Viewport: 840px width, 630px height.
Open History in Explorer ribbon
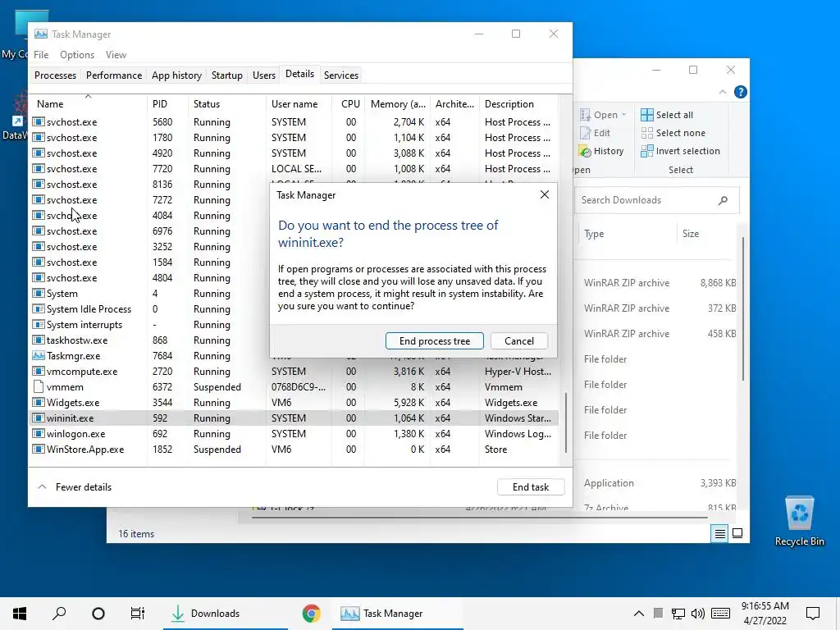click(601, 151)
